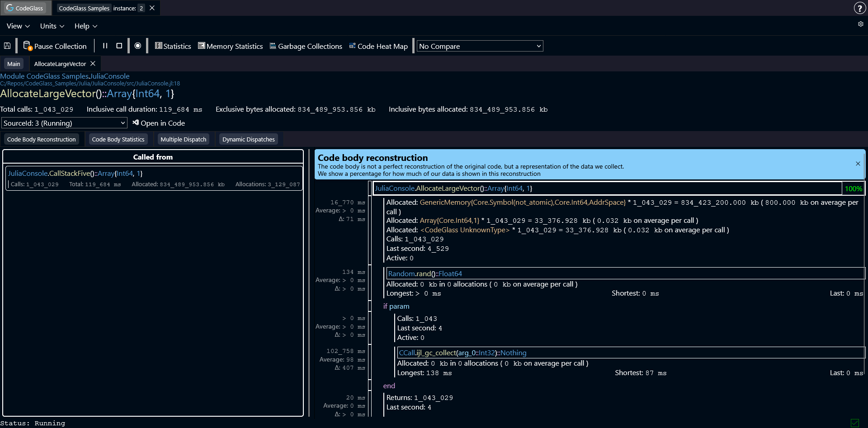Click Pause Collection button
This screenshot has width=868, height=428.
[x=55, y=46]
